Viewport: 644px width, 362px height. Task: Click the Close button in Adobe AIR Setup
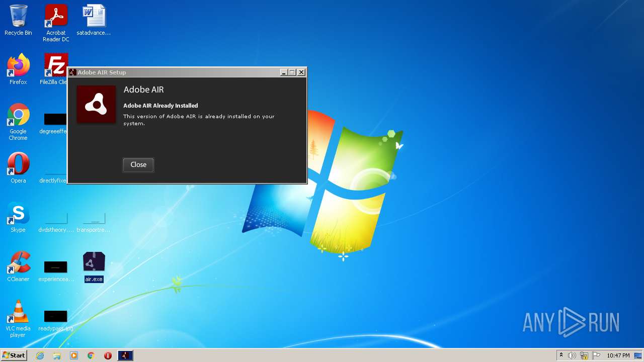tap(138, 164)
